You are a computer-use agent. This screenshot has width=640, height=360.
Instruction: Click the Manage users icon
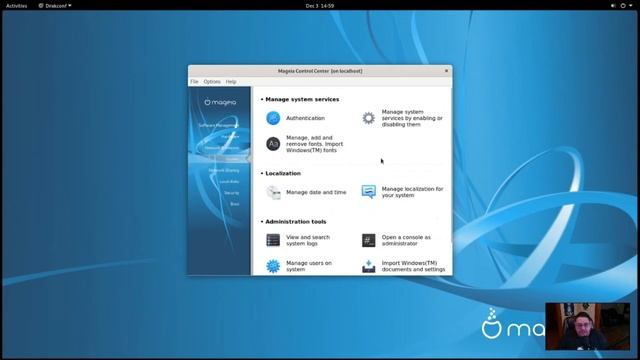pos(273,266)
